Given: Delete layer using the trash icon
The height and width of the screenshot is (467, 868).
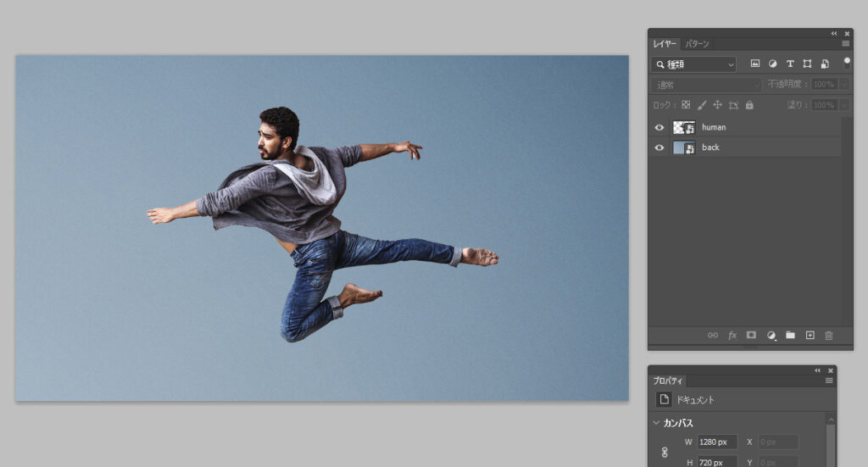Looking at the screenshot, I should (829, 336).
